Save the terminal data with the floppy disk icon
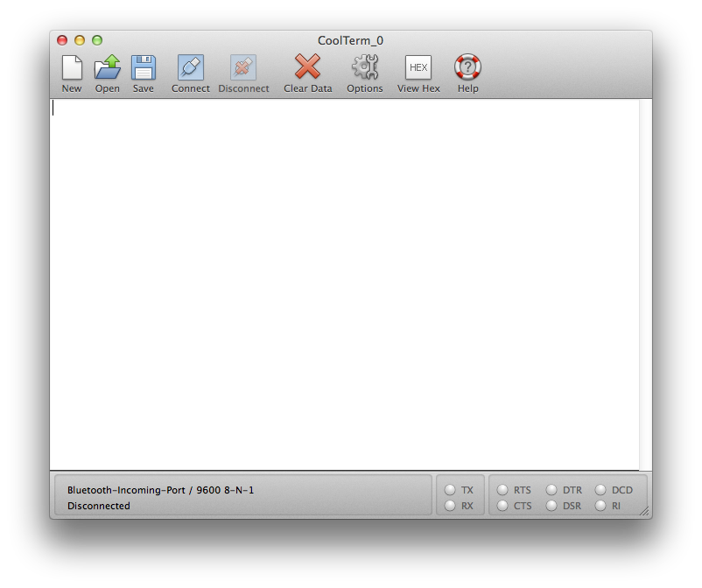 [144, 67]
